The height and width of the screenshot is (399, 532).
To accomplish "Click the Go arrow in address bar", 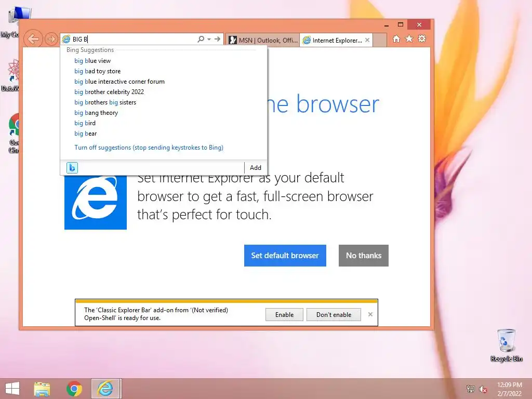I will point(217,39).
